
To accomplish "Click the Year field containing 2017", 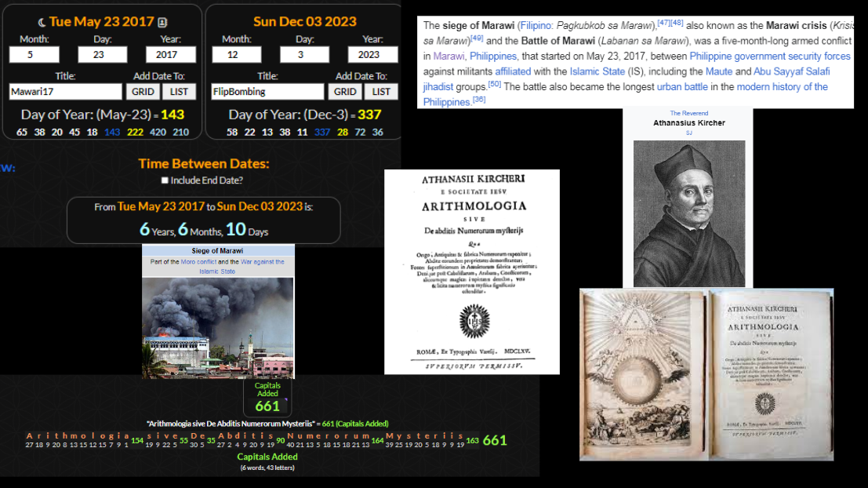I will coord(170,54).
